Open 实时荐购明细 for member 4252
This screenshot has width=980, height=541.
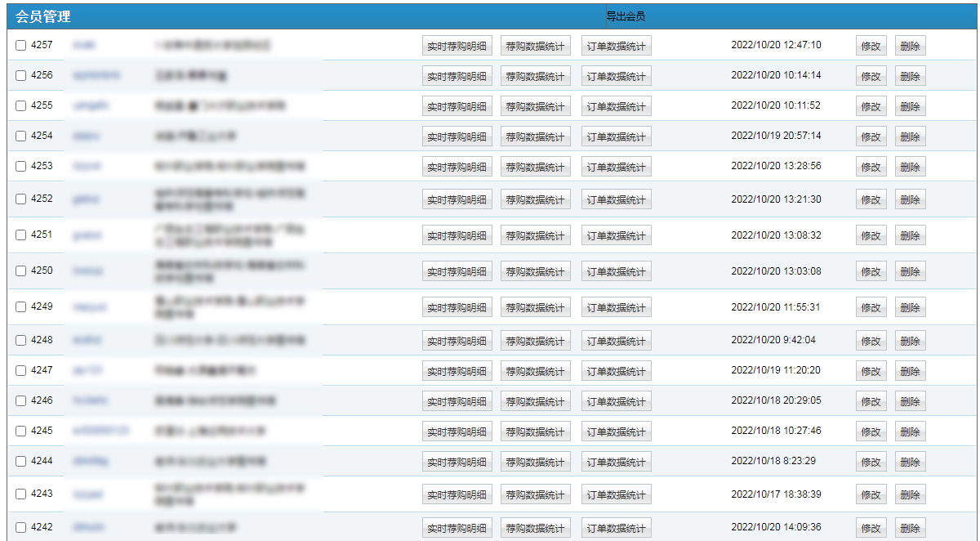(x=457, y=200)
